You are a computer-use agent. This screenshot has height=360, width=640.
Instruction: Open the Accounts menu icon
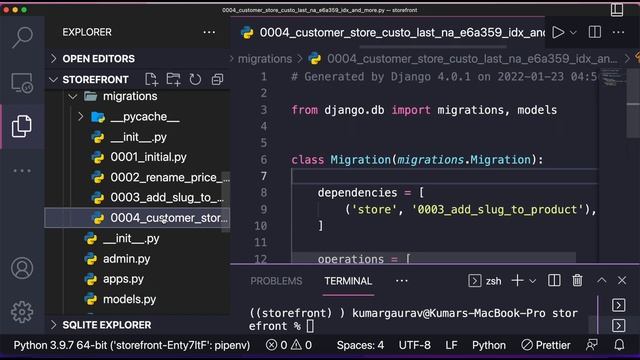pyautogui.click(x=22, y=268)
